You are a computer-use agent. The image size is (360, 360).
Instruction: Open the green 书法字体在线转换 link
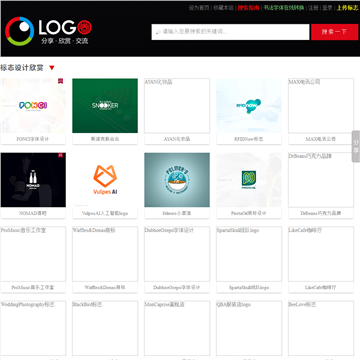284,8
